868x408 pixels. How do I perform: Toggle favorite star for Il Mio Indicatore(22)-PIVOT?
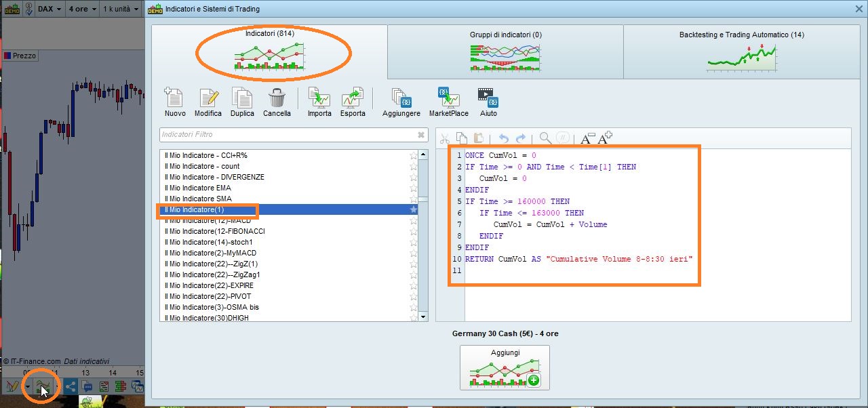click(414, 297)
